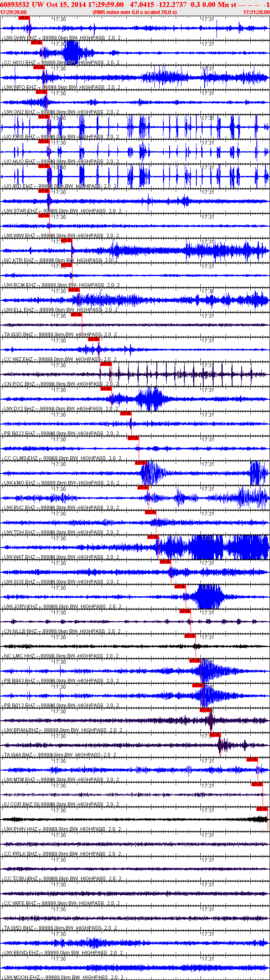Viewport: 270px width, 980px height.
Task: Select the TA.I05D.BHZ station label
Action: (x=20, y=928)
